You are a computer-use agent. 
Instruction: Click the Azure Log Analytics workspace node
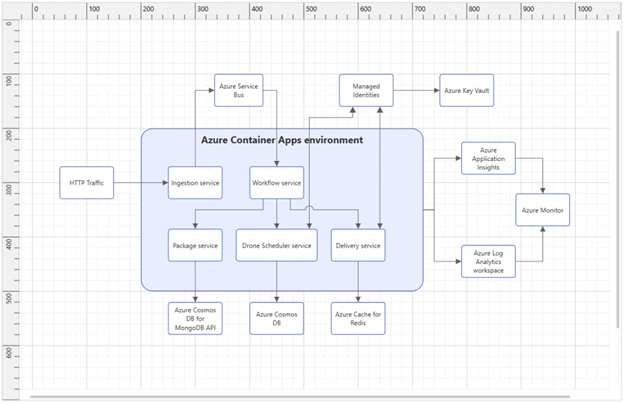tap(488, 261)
